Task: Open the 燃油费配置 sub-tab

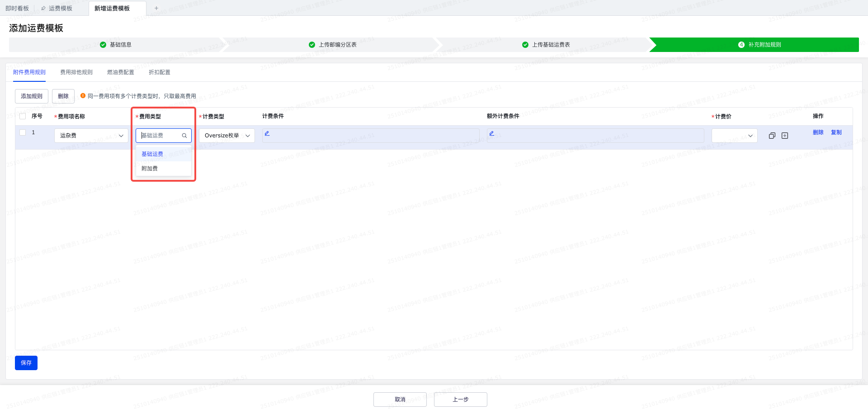Action: click(121, 72)
